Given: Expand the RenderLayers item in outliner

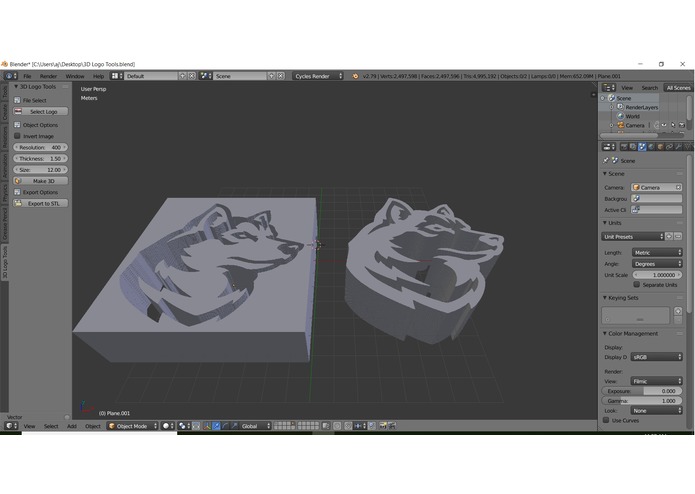Looking at the screenshot, I should (x=612, y=107).
